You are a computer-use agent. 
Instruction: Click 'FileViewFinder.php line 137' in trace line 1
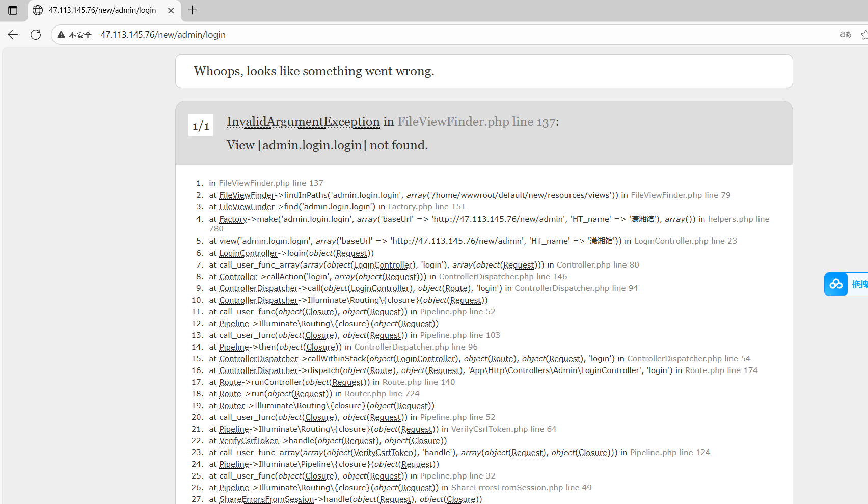[271, 183]
